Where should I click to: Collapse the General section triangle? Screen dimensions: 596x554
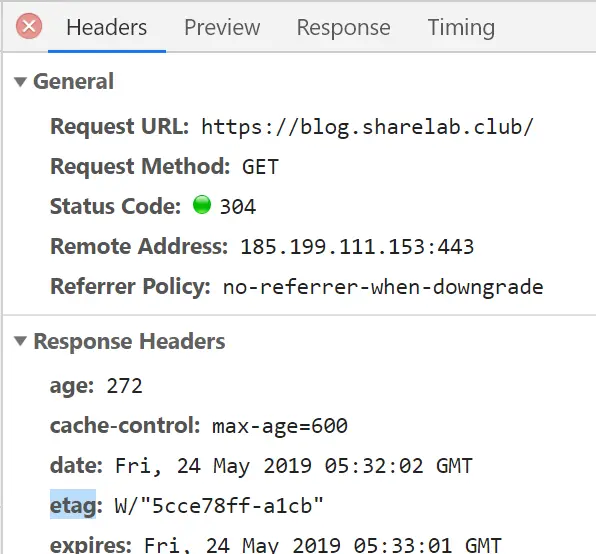pyautogui.click(x=20, y=82)
